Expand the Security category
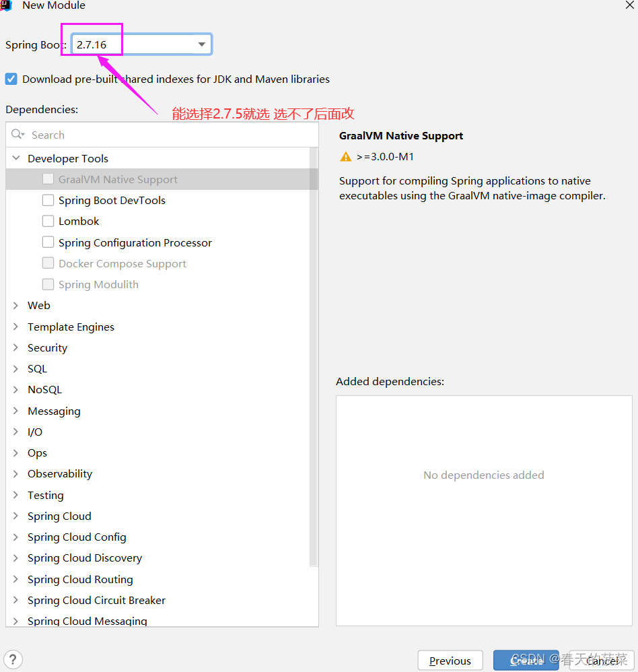Viewport: 638px width, 672px height. (16, 347)
